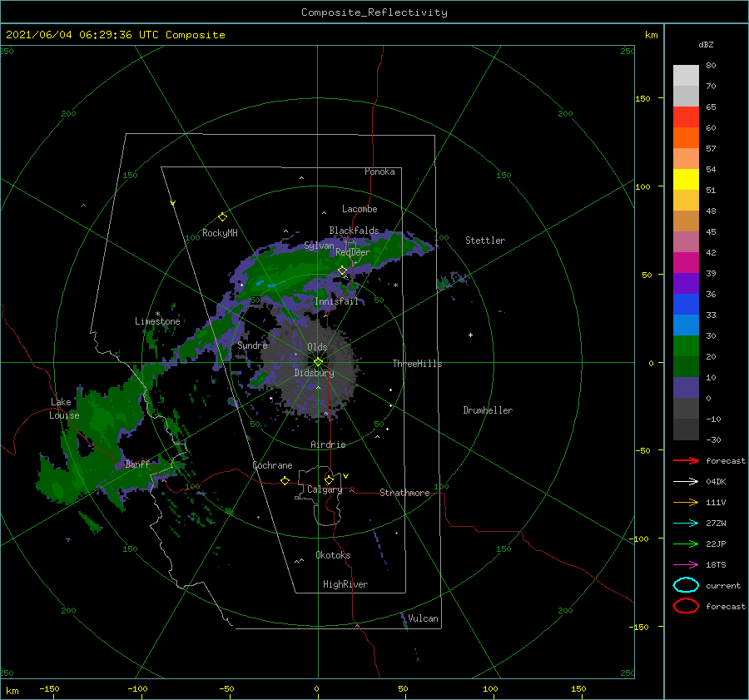The image size is (749, 700).
Task: Click the yellow diamond marker in Calgary
Action: (x=329, y=479)
